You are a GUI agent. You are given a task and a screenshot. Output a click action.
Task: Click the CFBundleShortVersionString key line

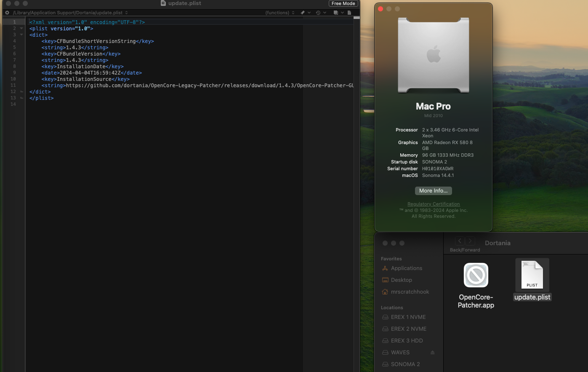tap(98, 41)
